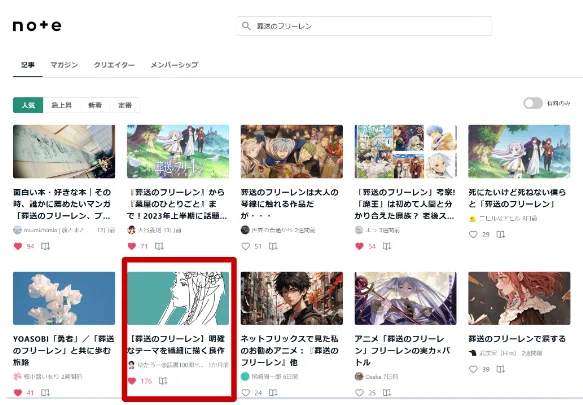Open article title 「葬送のフリーレン」考察!「魔王」は初めて

405,204
